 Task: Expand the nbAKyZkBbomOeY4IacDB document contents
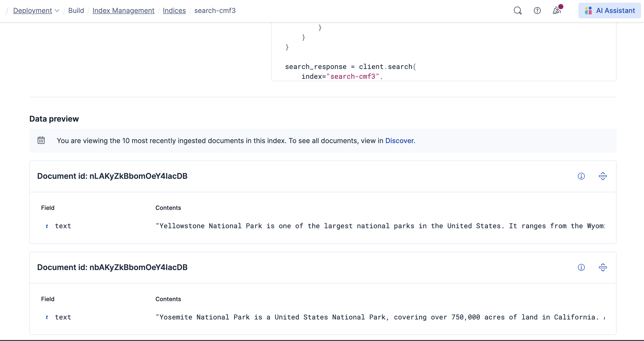(603, 267)
